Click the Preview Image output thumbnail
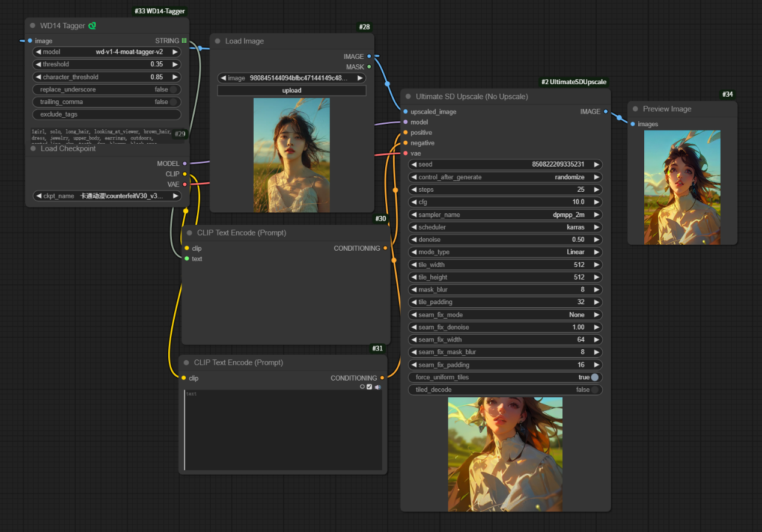Screen dimensions: 762x532 [682, 188]
